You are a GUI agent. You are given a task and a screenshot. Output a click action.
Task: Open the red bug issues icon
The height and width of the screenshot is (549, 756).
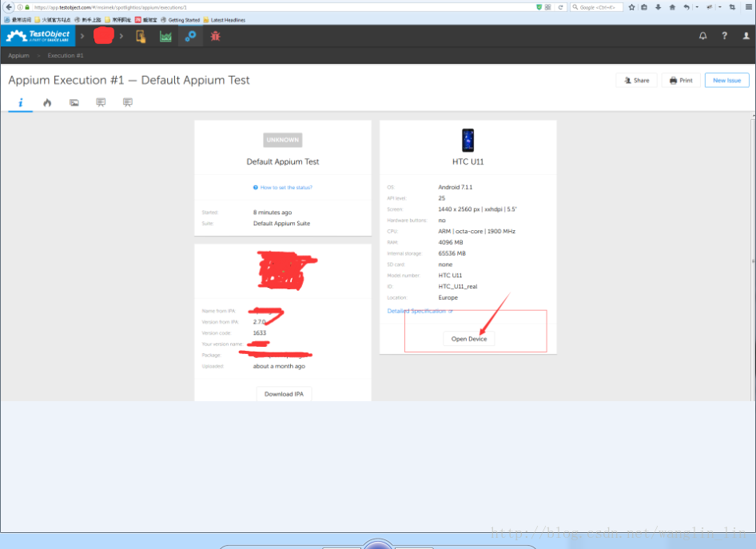point(215,36)
